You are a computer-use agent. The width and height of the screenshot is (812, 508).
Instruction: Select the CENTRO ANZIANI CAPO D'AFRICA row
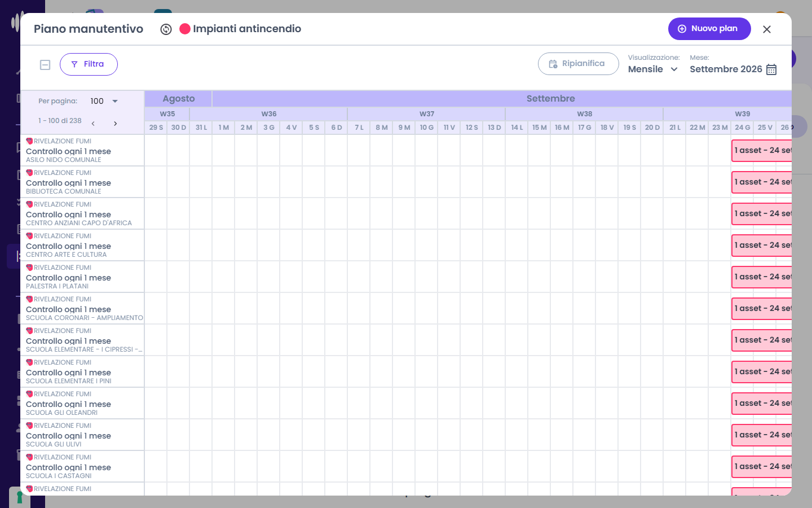(82, 213)
